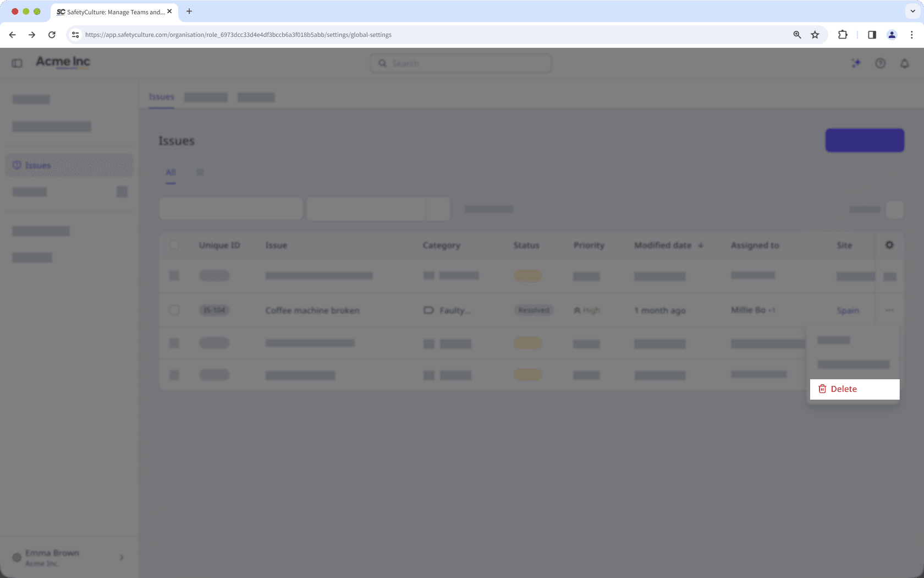The width and height of the screenshot is (924, 578).
Task: Check the checkbox on the first issue row
Action: tap(174, 276)
